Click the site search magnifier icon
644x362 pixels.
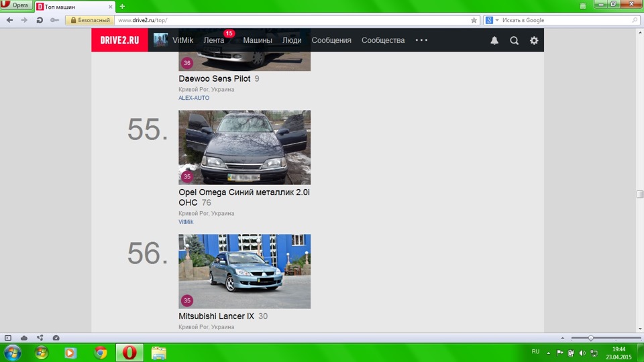point(515,40)
